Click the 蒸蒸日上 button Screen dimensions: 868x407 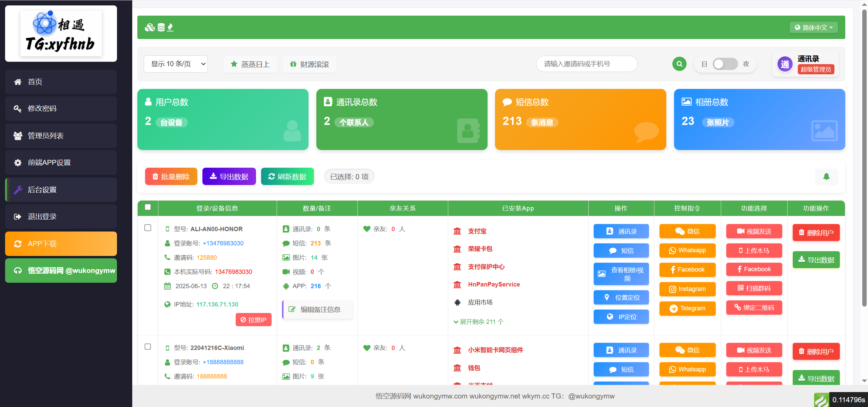click(250, 64)
